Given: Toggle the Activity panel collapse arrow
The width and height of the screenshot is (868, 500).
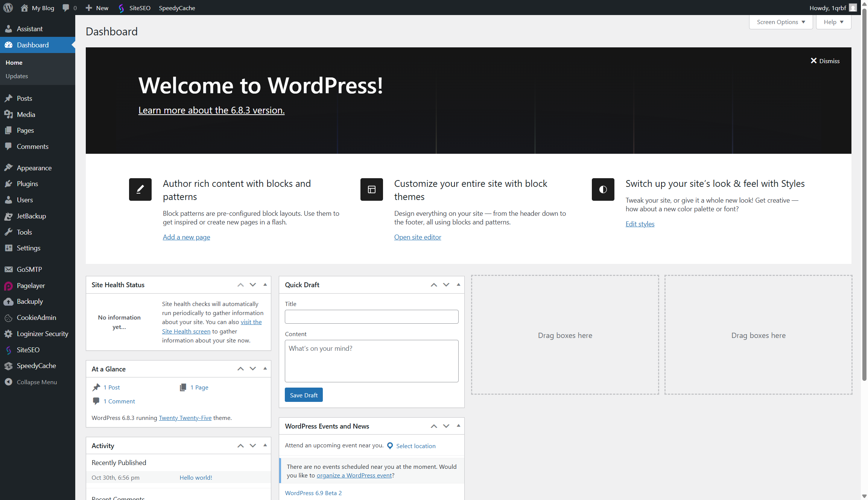Looking at the screenshot, I should [265, 445].
